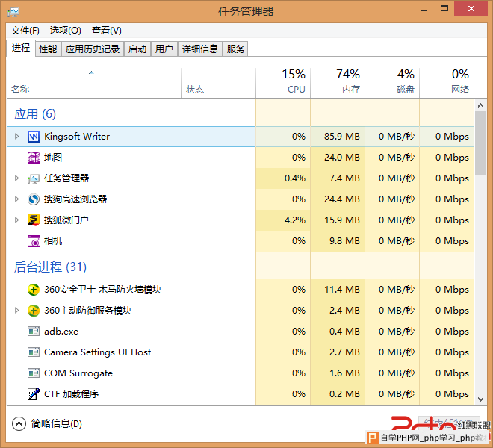This screenshot has width=493, height=448.
Task: Expand the 360主动防御服务模块 process group
Action: point(16,311)
